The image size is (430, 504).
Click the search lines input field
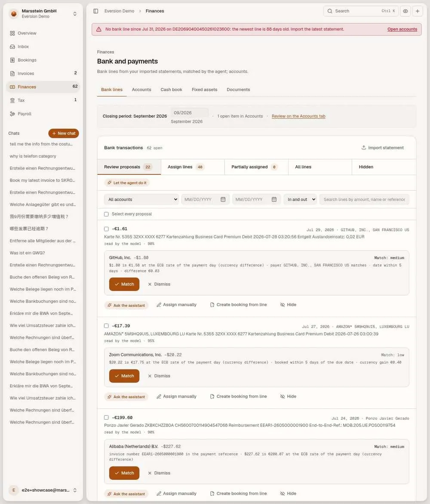[x=364, y=200]
